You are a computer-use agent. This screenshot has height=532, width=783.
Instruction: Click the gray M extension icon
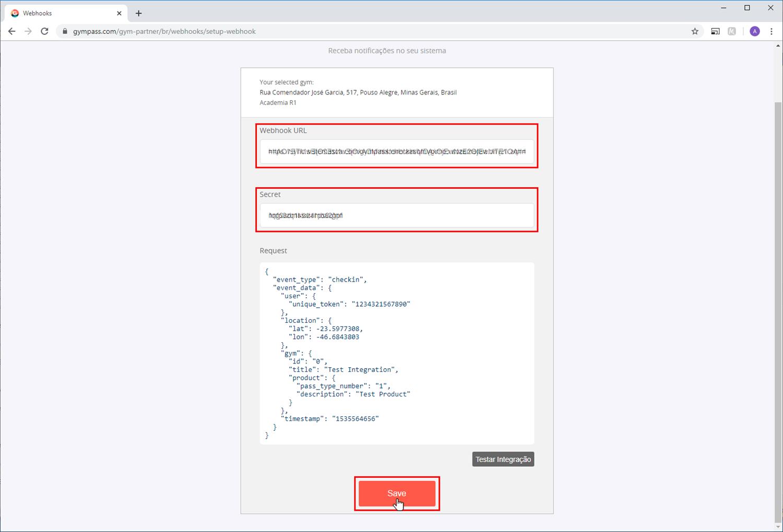732,31
